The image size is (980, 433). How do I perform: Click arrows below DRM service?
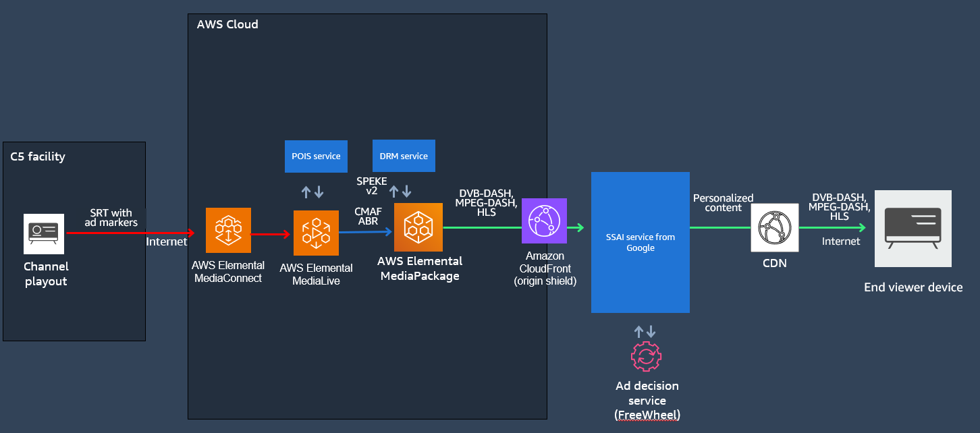click(x=400, y=192)
